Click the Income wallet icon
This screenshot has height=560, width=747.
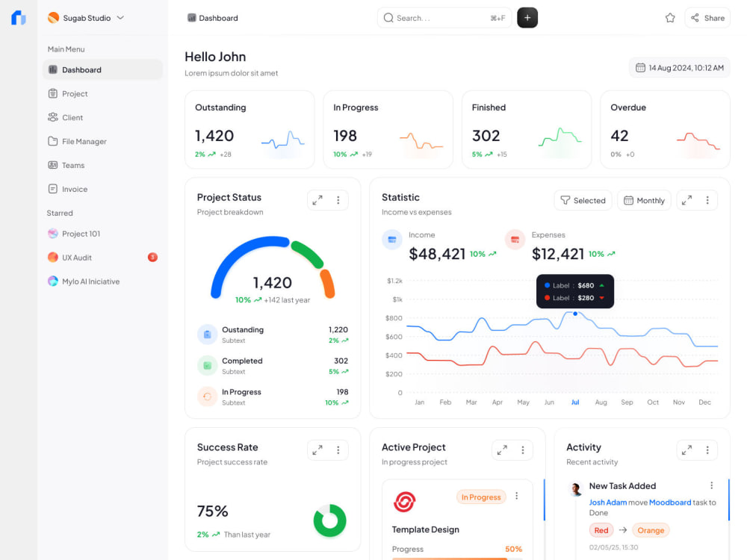pos(392,240)
